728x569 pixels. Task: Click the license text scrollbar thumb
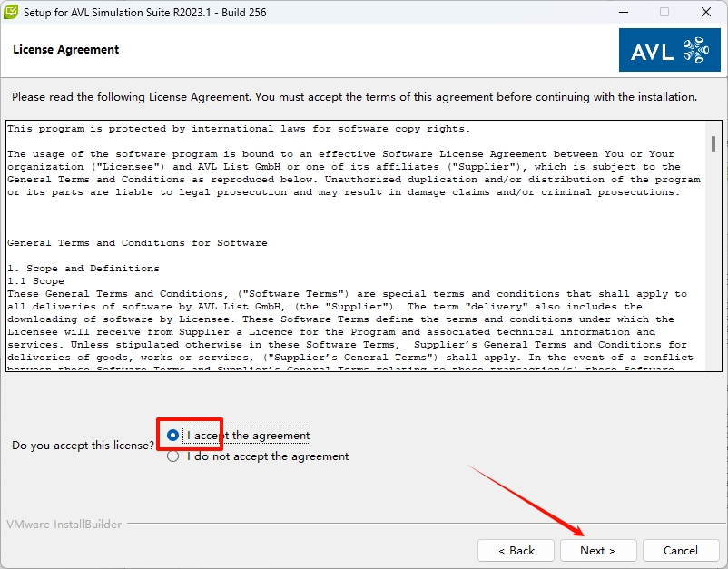713,143
